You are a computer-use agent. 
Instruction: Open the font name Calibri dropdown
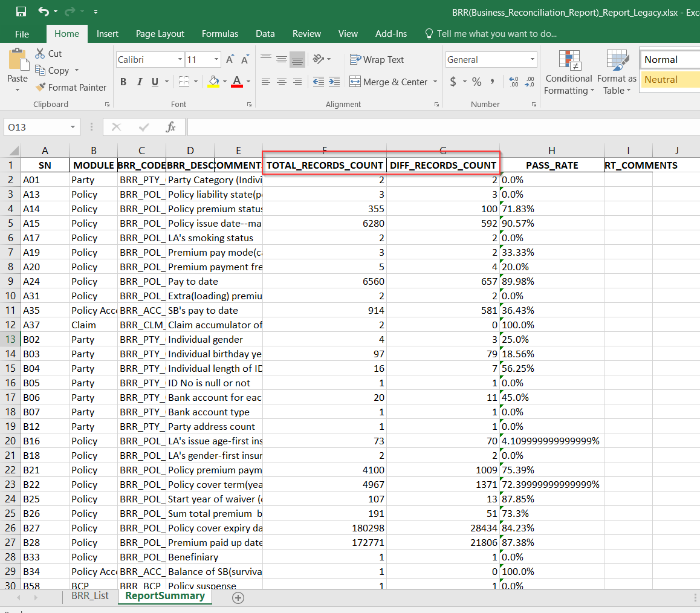click(x=180, y=59)
